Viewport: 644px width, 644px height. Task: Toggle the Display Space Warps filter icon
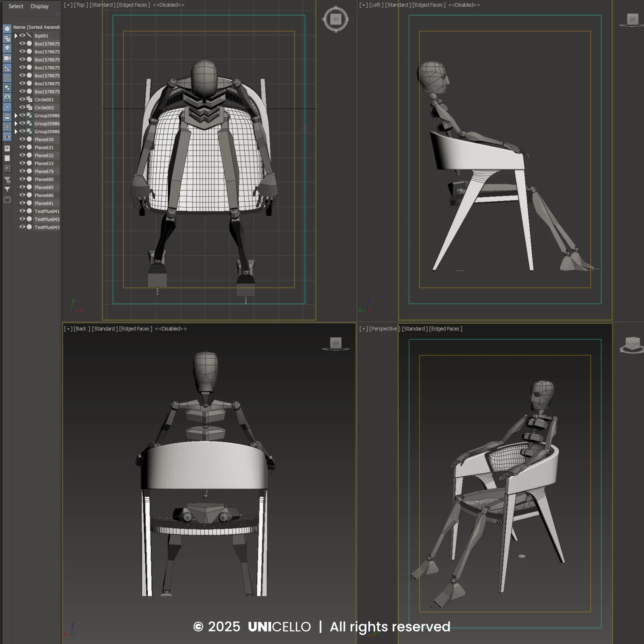[7, 78]
